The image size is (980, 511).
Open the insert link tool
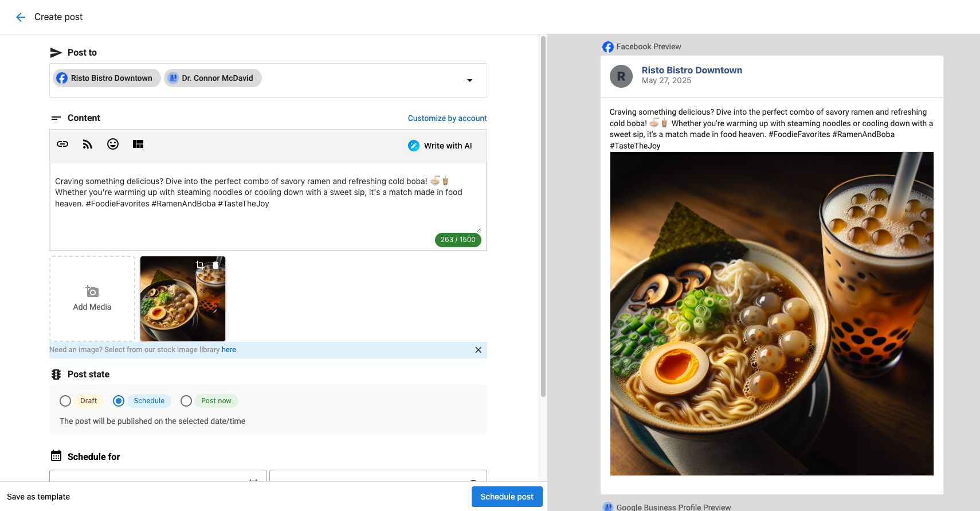point(62,144)
